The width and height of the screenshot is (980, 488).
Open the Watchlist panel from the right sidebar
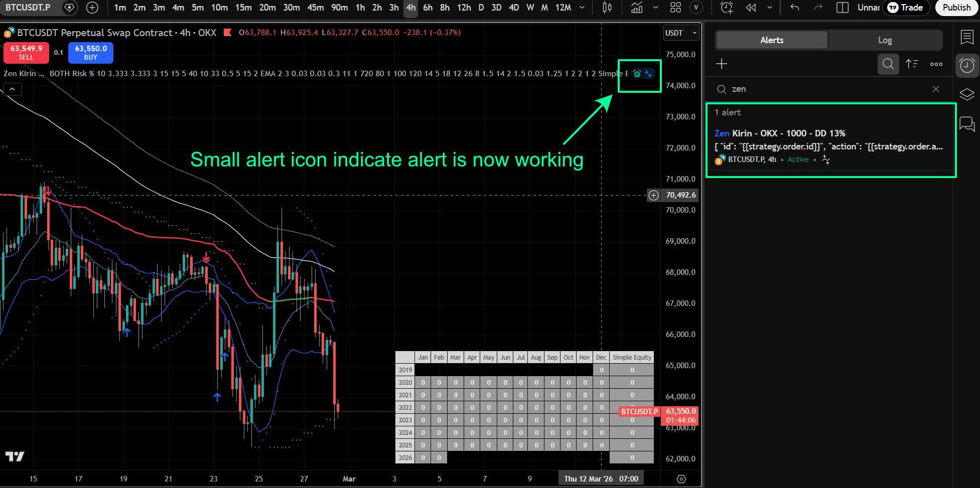[967, 37]
